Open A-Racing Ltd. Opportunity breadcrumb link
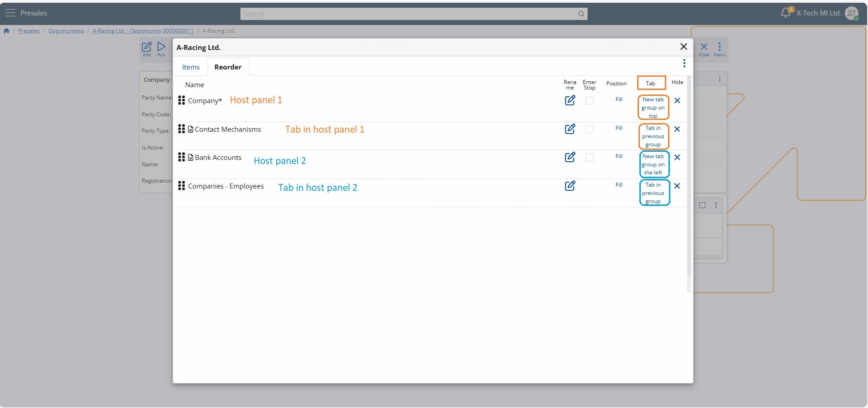868x408 pixels. pos(143,31)
